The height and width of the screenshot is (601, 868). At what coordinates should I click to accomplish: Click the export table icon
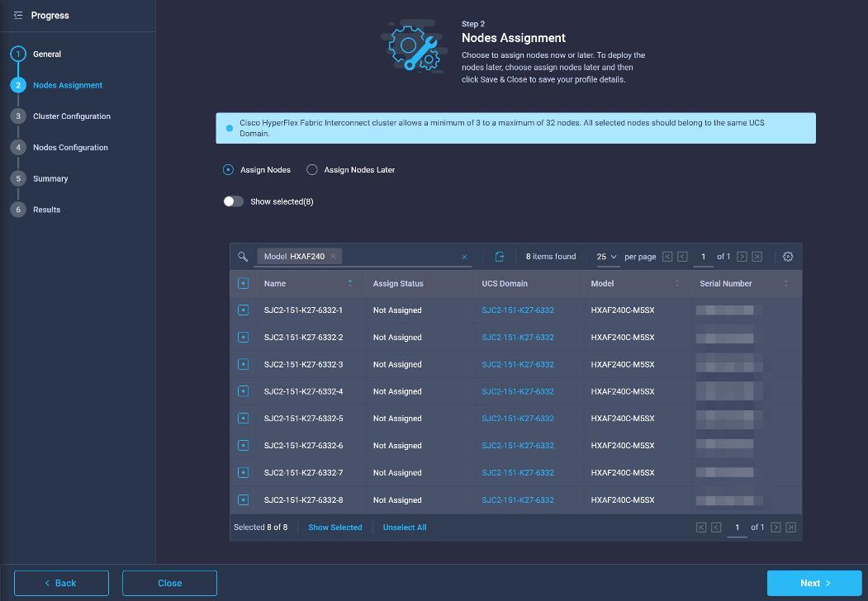(x=500, y=257)
